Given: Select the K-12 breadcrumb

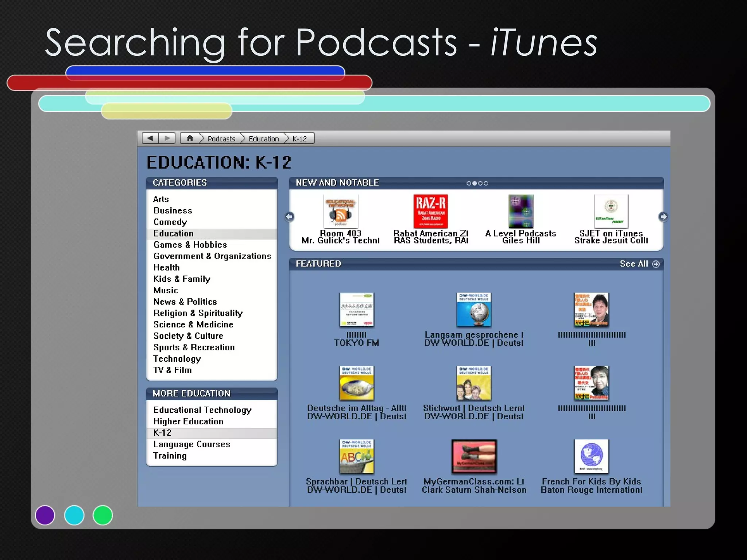Looking at the screenshot, I should click(x=299, y=139).
